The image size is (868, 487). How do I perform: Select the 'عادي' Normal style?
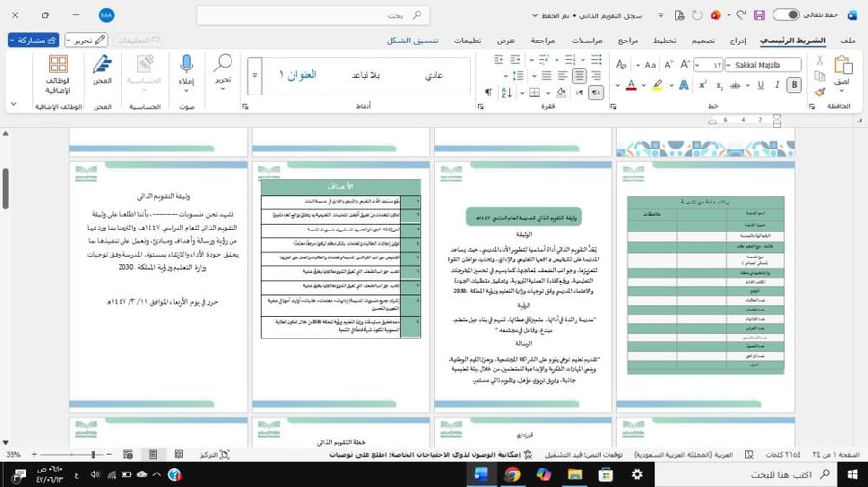point(433,75)
